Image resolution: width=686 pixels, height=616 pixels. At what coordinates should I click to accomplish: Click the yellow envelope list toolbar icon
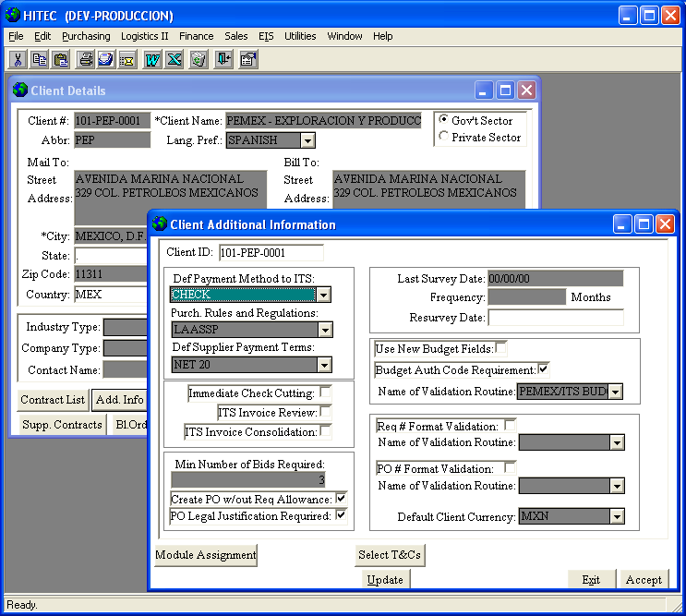126,59
